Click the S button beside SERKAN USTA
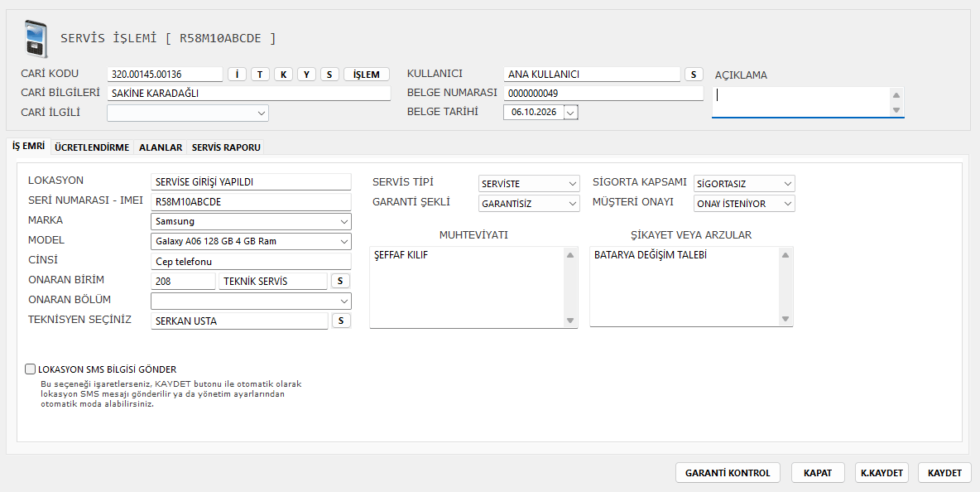Viewport: 980px width, 492px height. 341,321
